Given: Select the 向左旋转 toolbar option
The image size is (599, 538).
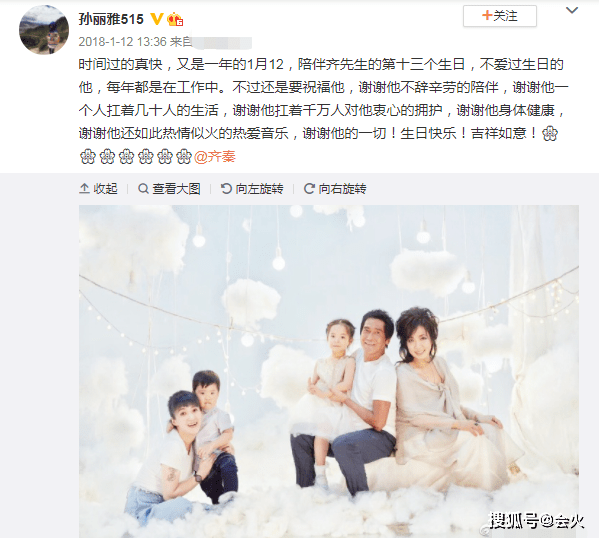Looking at the screenshot, I should tap(252, 189).
